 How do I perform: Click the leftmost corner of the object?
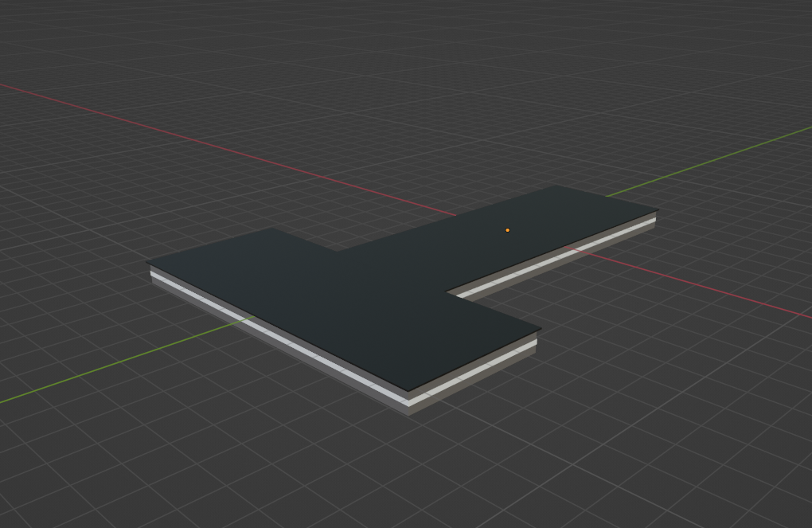pos(148,263)
